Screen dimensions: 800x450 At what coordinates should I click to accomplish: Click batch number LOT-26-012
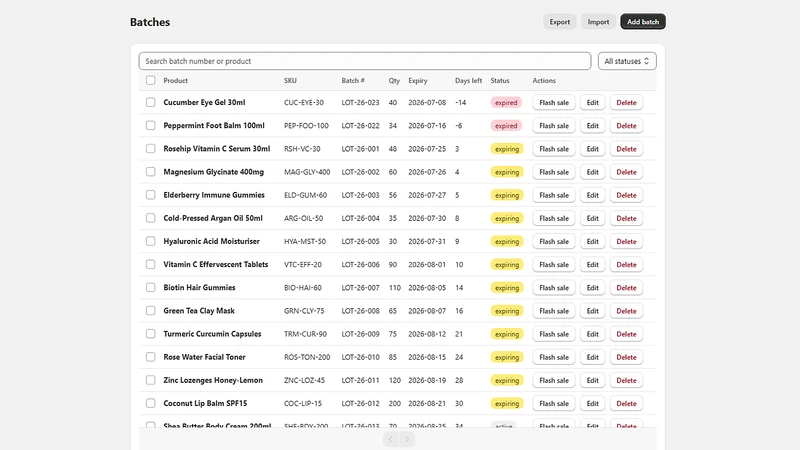[x=361, y=403]
